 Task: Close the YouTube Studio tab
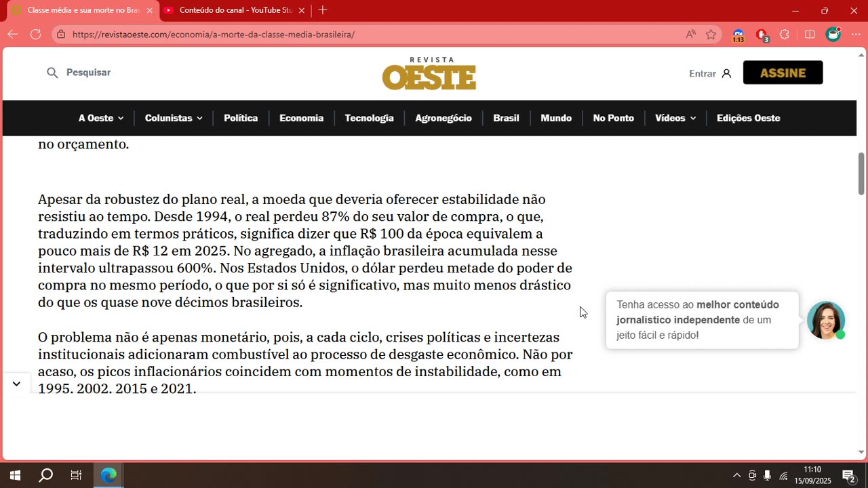click(302, 10)
